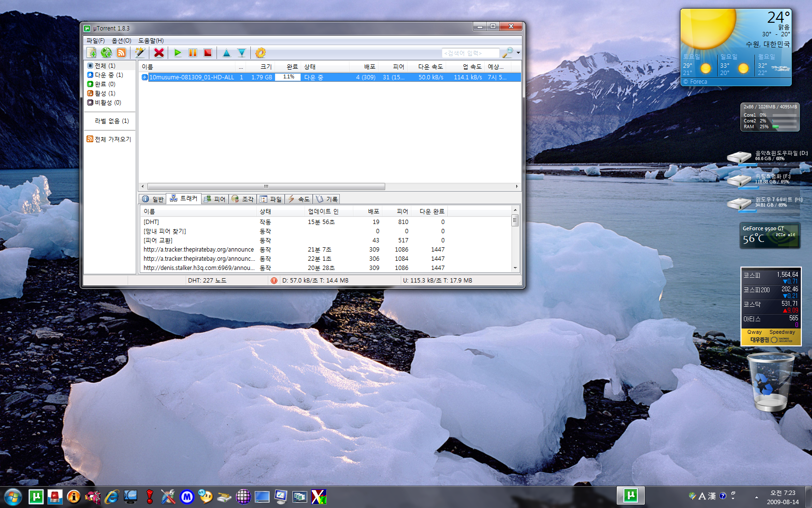812x508 pixels.
Task: Open Internet Explorer from the taskbar
Action: pyautogui.click(x=112, y=496)
